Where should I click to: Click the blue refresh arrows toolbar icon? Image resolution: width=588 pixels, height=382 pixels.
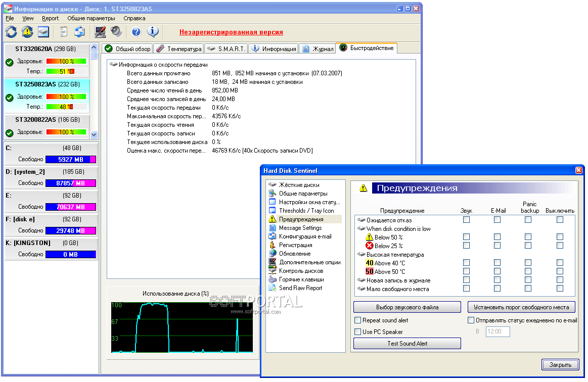11,32
